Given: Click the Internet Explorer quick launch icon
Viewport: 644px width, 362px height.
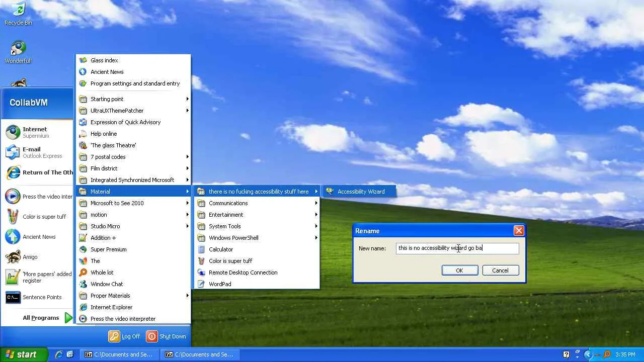Looking at the screenshot, I should point(59,354).
